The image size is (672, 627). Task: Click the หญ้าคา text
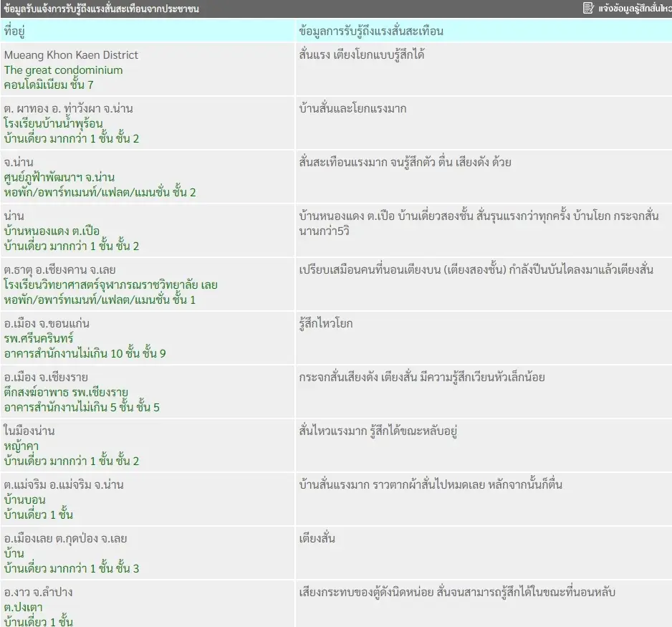[x=21, y=446]
